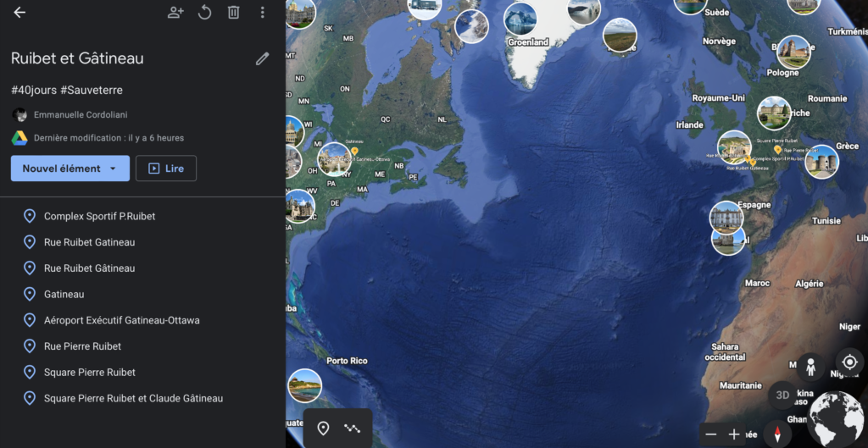This screenshot has height=448, width=868.
Task: Activate the Pegman Street View icon
Action: (810, 368)
